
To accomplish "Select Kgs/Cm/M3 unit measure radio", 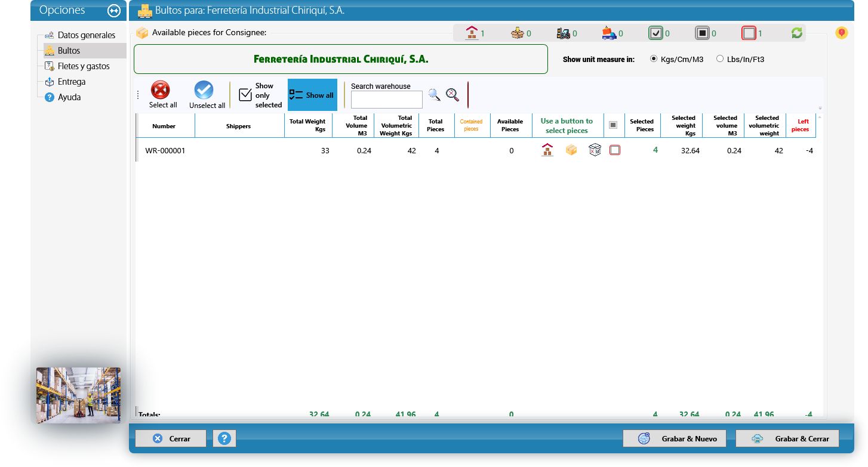I will pos(653,59).
